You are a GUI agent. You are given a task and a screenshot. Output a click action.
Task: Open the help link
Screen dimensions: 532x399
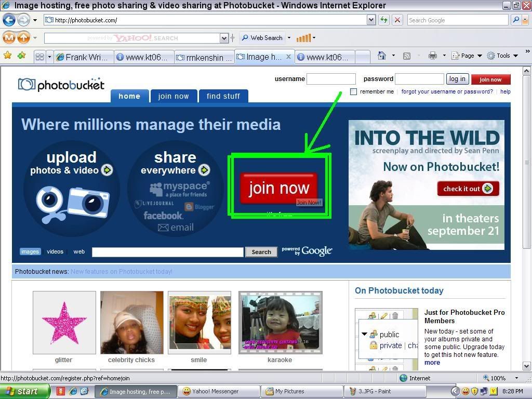point(505,91)
